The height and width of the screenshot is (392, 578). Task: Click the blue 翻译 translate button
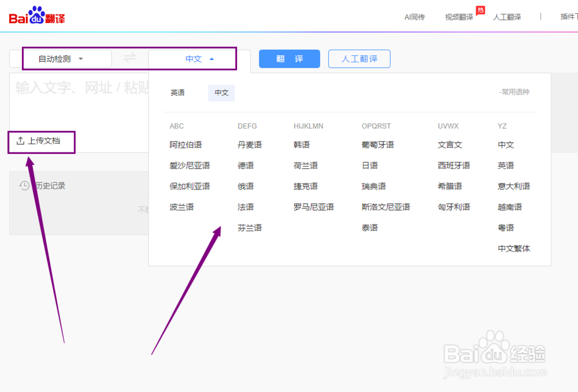tap(289, 58)
